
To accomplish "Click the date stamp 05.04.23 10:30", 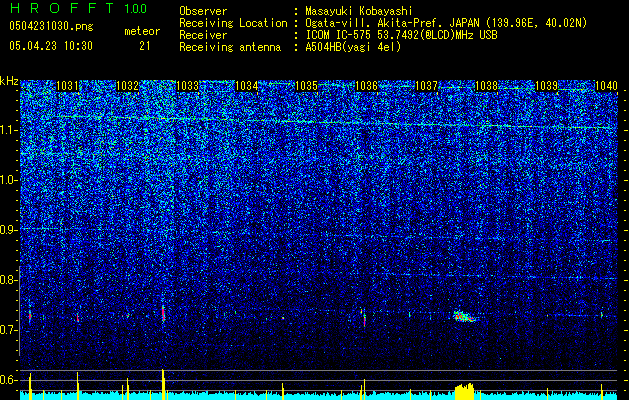I will (51, 46).
